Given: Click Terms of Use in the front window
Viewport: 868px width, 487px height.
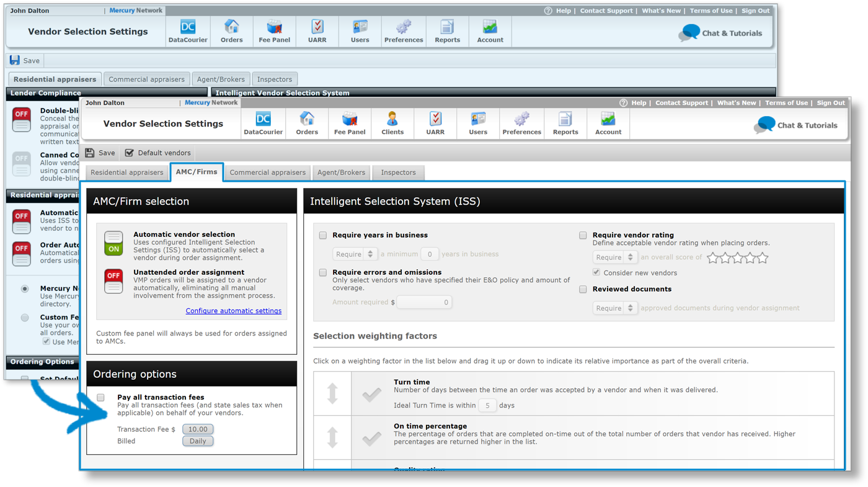Looking at the screenshot, I should (786, 103).
